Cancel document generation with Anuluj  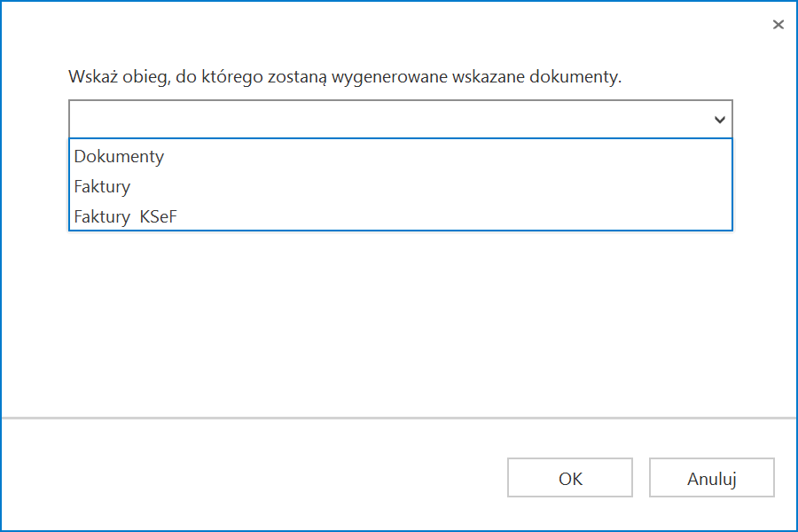tap(712, 479)
